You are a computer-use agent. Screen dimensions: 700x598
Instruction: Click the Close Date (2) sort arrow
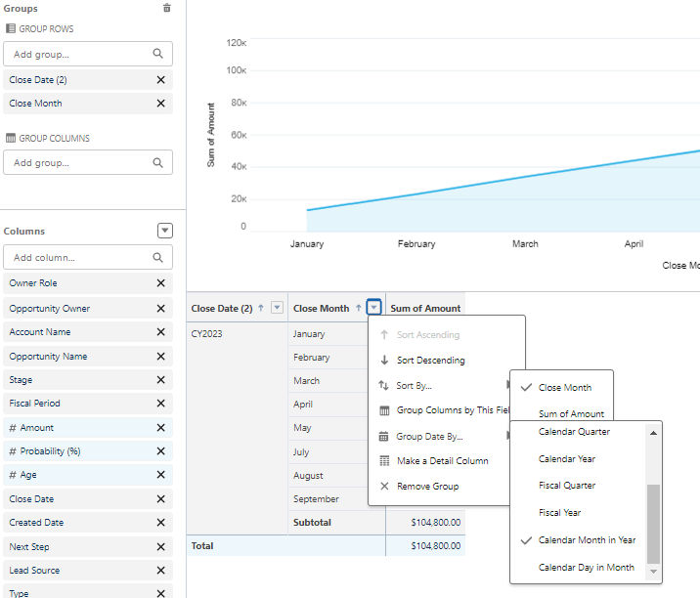click(x=261, y=308)
